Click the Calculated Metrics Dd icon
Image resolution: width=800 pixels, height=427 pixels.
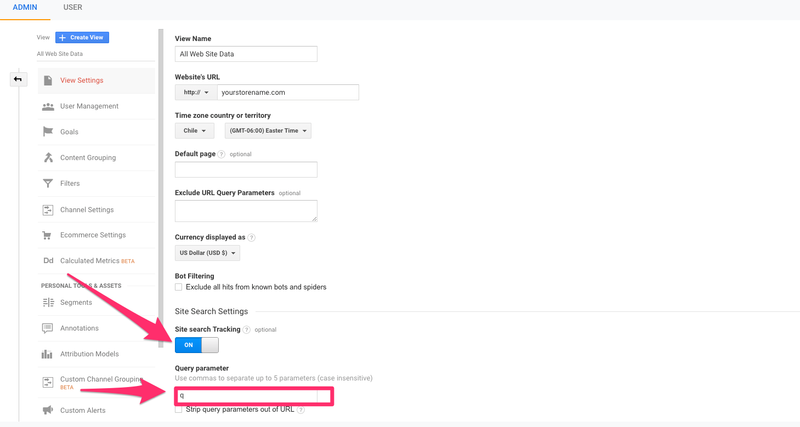[x=48, y=261]
